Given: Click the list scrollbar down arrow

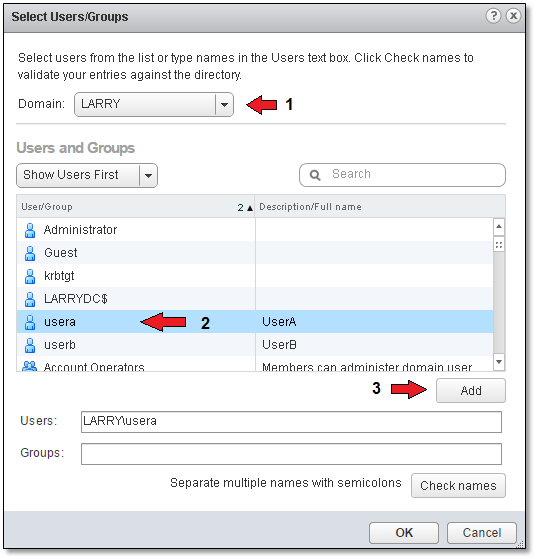Looking at the screenshot, I should pyautogui.click(x=499, y=362).
